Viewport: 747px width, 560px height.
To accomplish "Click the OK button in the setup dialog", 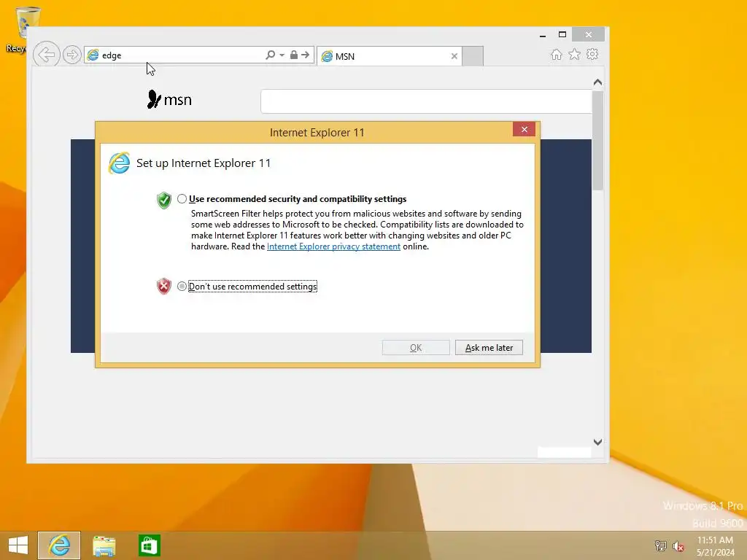I will tap(415, 348).
